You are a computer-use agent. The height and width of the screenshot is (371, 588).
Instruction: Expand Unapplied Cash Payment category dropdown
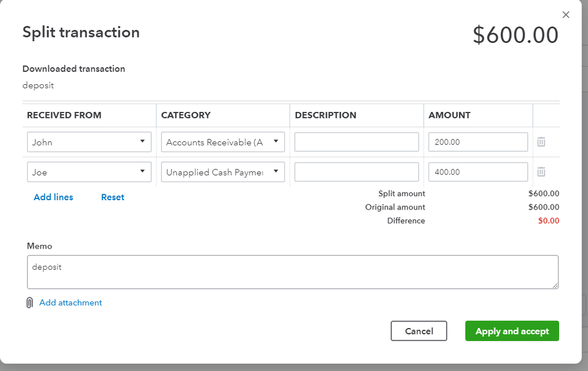tap(222, 172)
